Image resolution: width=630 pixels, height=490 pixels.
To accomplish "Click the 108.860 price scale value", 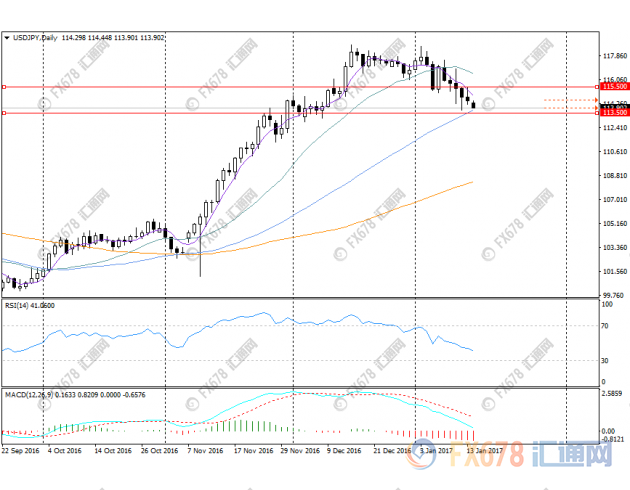I will click(x=613, y=175).
